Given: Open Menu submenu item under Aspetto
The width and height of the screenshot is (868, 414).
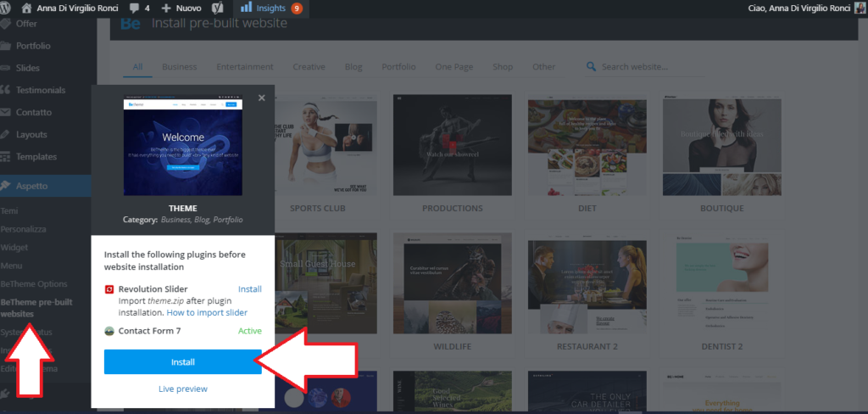Looking at the screenshot, I should (12, 266).
